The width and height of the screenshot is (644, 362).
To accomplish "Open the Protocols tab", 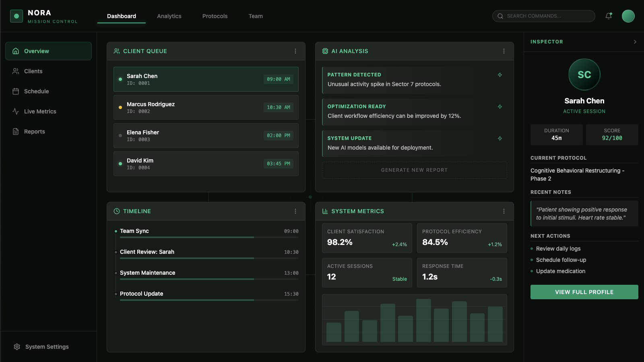I will pyautogui.click(x=215, y=16).
